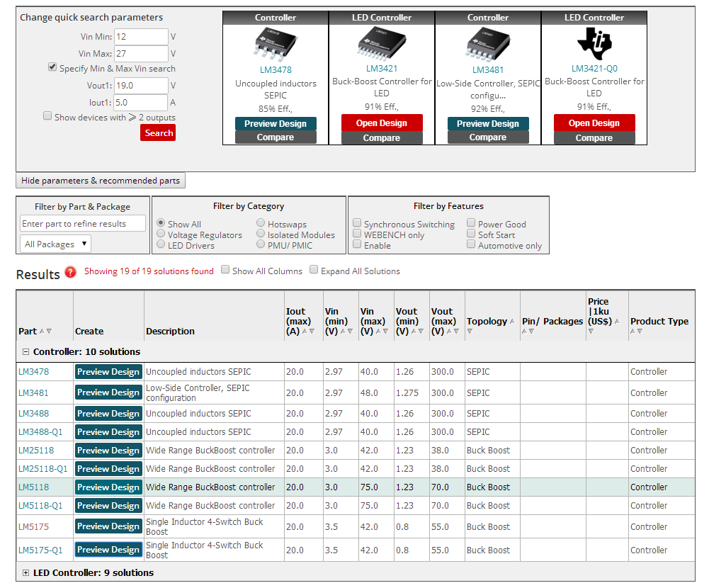Open LM3421-Q0 link in recommended parts
The width and height of the screenshot is (726, 588).
[594, 69]
